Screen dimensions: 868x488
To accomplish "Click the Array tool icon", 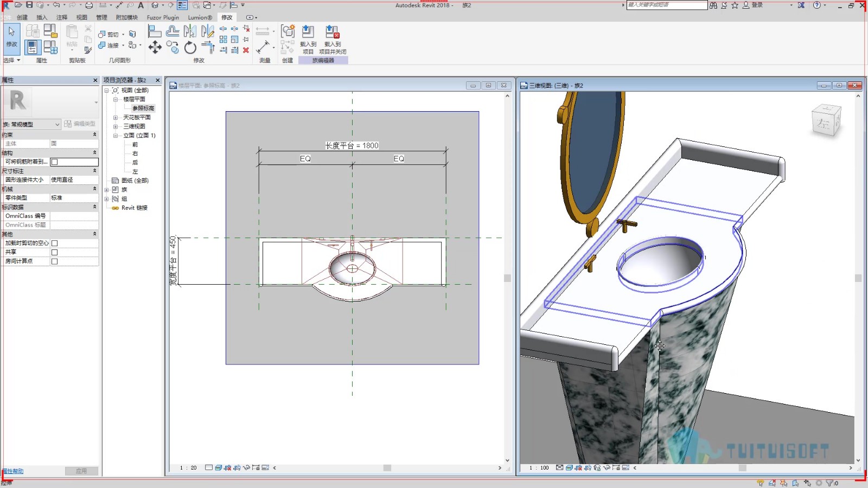I will 223,39.
